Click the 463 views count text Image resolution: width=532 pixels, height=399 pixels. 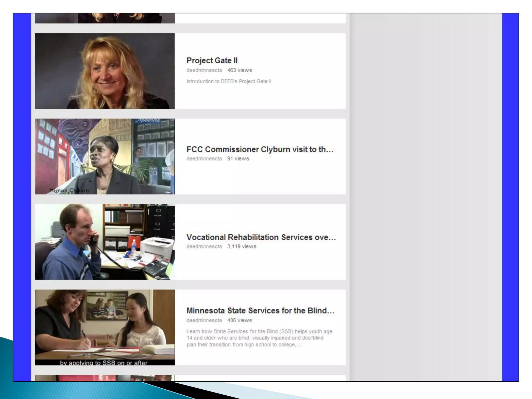(240, 70)
